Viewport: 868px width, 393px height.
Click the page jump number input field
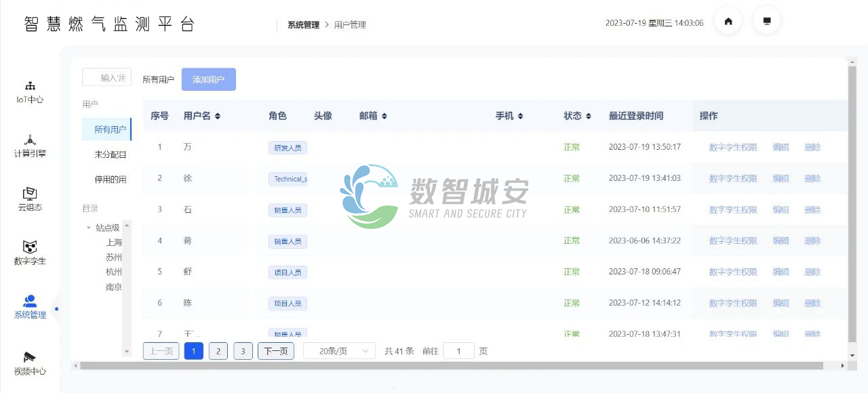click(x=458, y=351)
